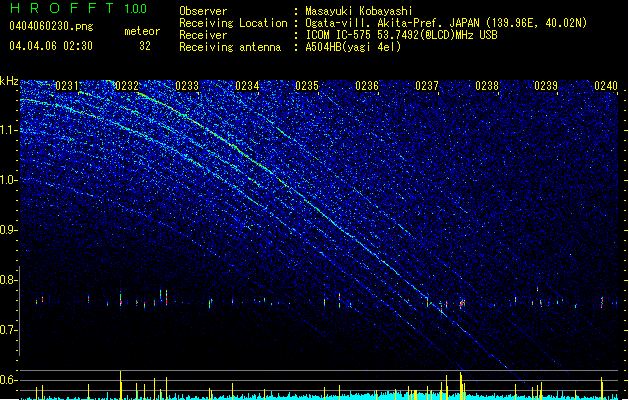
Task: Click the 0.8 kHz axis label
Action: click(9, 280)
